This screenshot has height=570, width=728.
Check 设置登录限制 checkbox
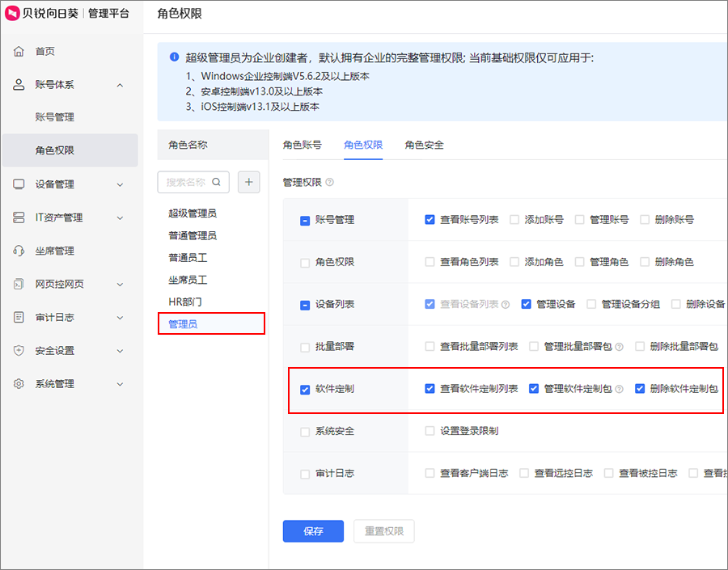click(430, 431)
